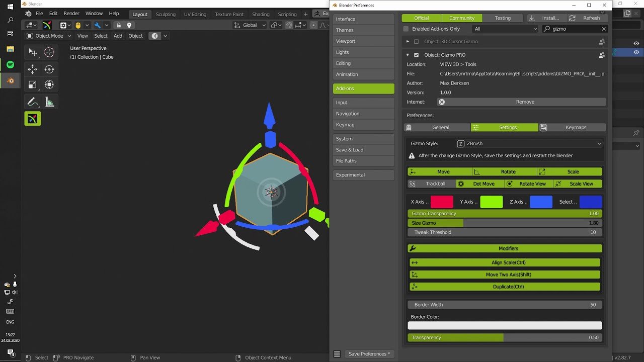Disable the Gizmo PRO add-on checkbox

416,55
